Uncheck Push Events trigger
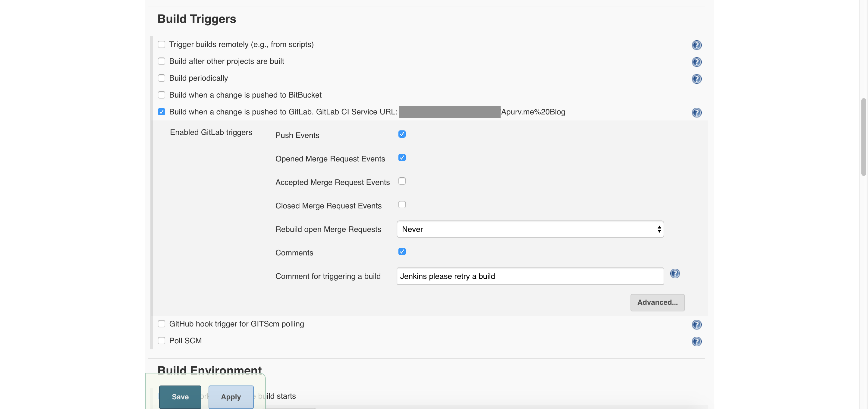Image resolution: width=868 pixels, height=409 pixels. [x=402, y=134]
